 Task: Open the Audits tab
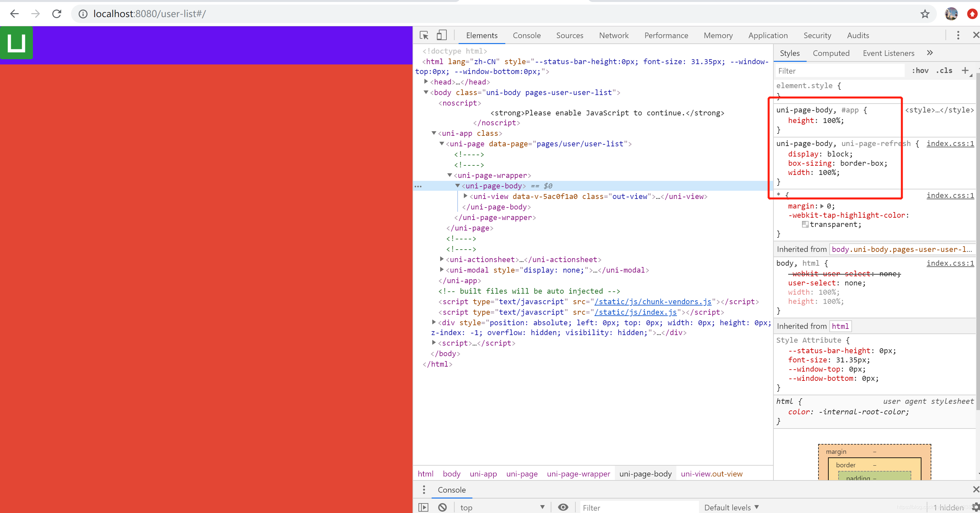point(858,36)
